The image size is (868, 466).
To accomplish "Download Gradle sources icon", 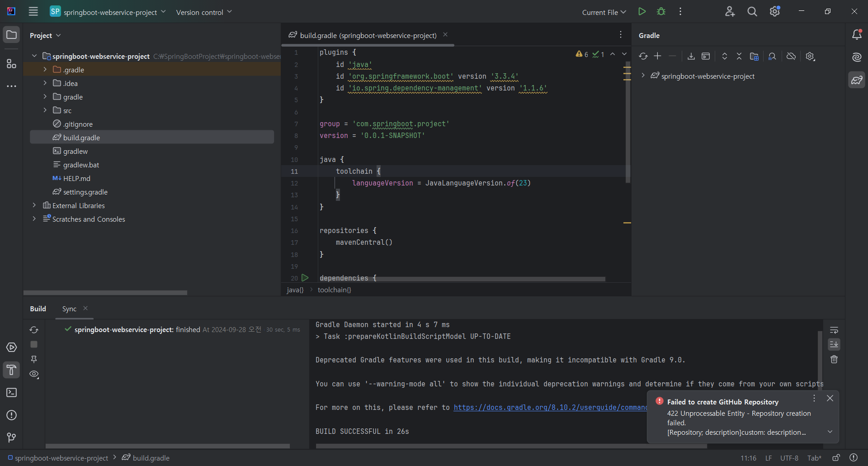I will coord(691,56).
